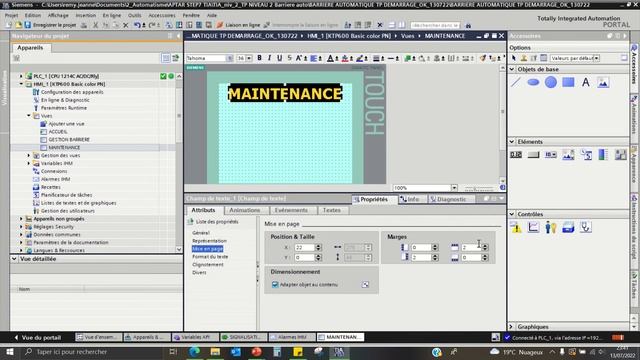Image resolution: width=640 pixels, height=360 pixels.
Task: Open the font name Tahoma dropdown
Action: tap(229, 58)
